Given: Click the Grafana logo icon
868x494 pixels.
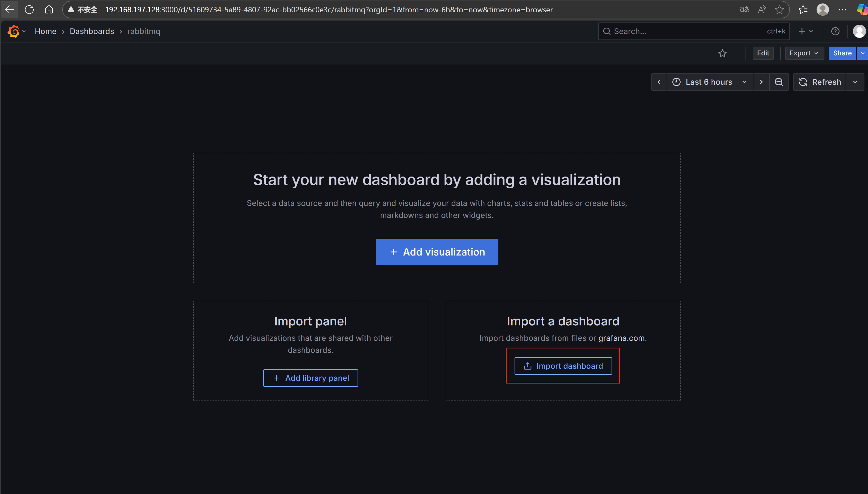Looking at the screenshot, I should (x=14, y=31).
